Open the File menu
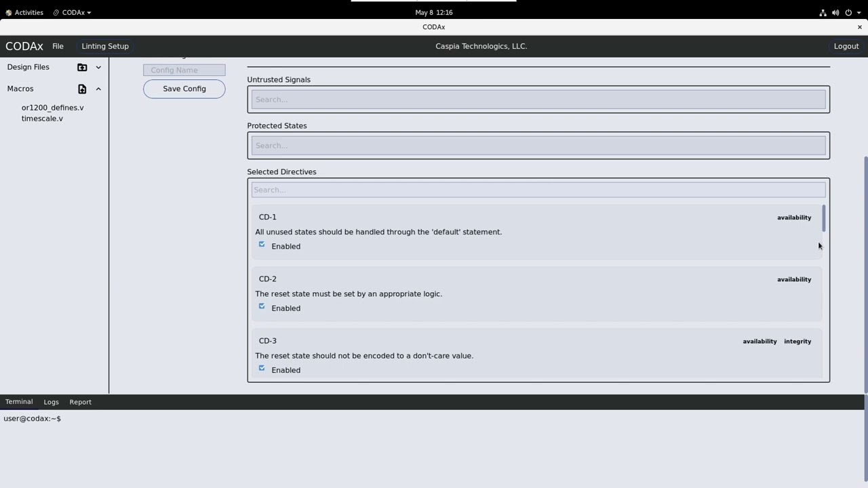Viewport: 868px width, 488px height. click(x=58, y=46)
